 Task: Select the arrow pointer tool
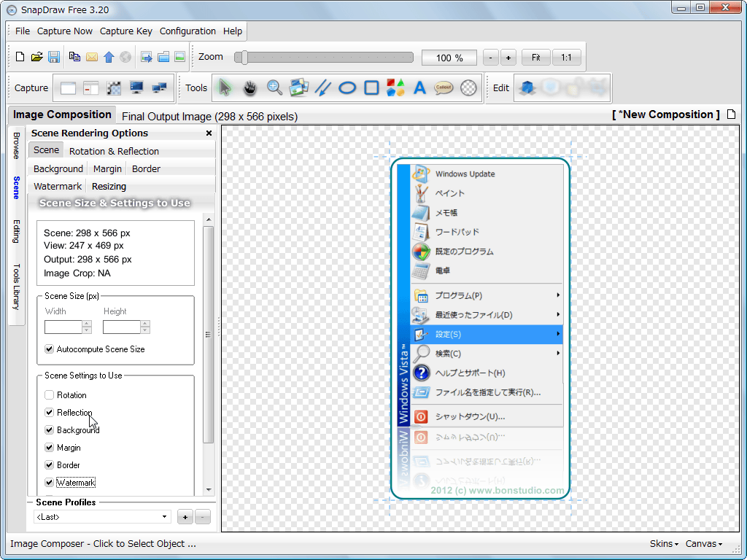pyautogui.click(x=225, y=88)
